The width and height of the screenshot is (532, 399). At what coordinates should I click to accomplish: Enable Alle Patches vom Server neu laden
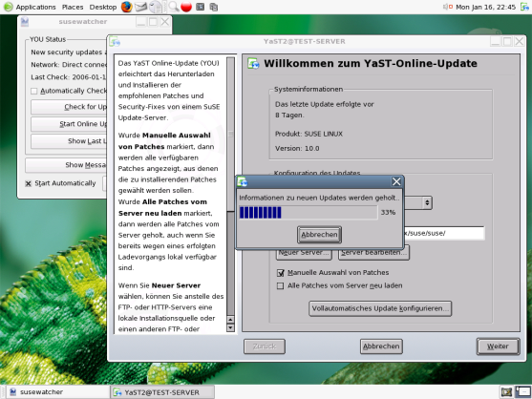tap(280, 285)
